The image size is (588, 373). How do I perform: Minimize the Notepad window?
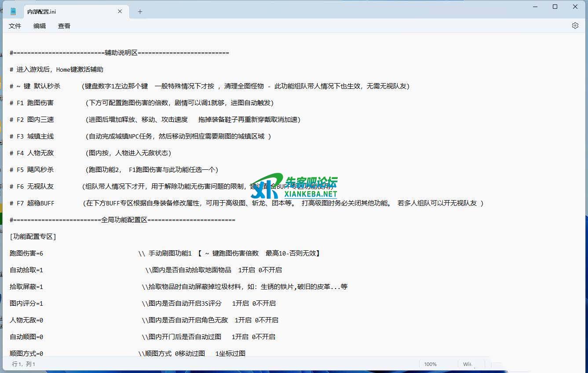pos(535,7)
